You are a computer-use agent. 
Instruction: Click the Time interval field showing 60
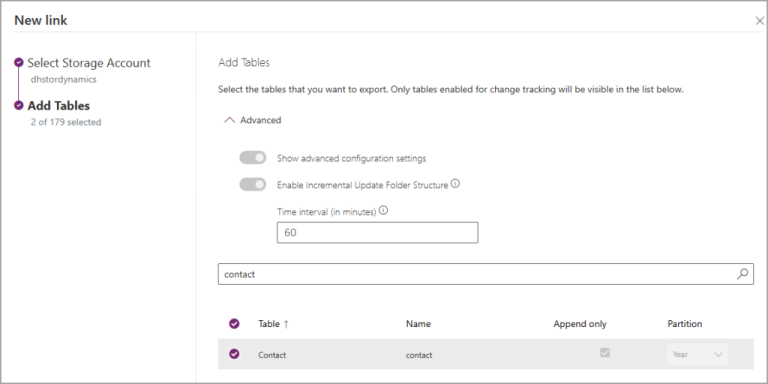[378, 233]
